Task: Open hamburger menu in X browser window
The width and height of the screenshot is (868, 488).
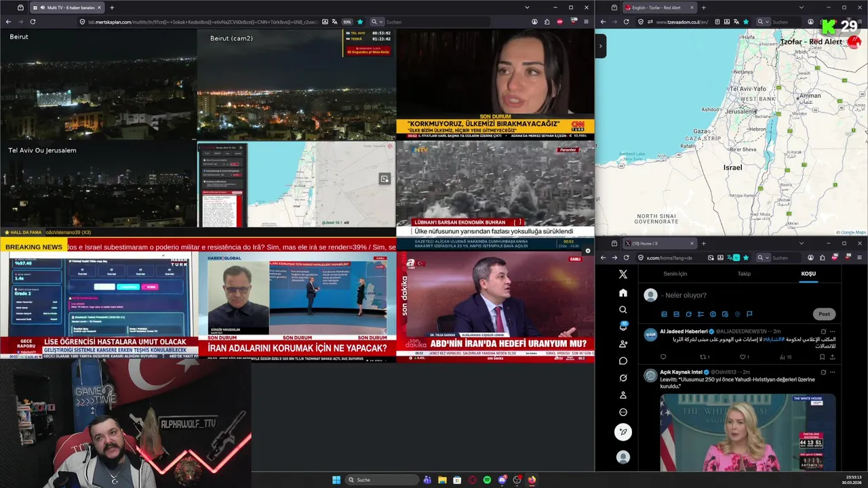Action: click(x=859, y=258)
